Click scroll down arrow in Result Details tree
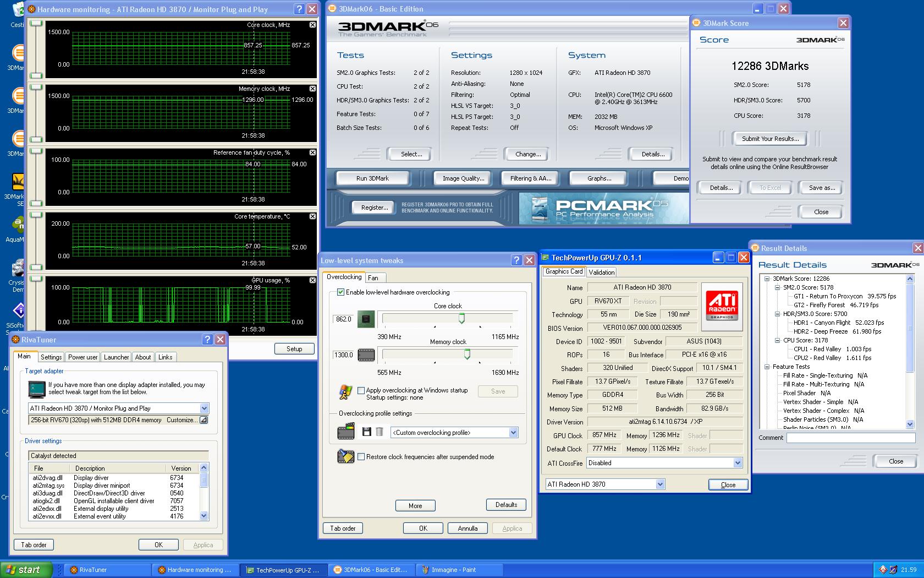The width and height of the screenshot is (924, 578). (909, 424)
